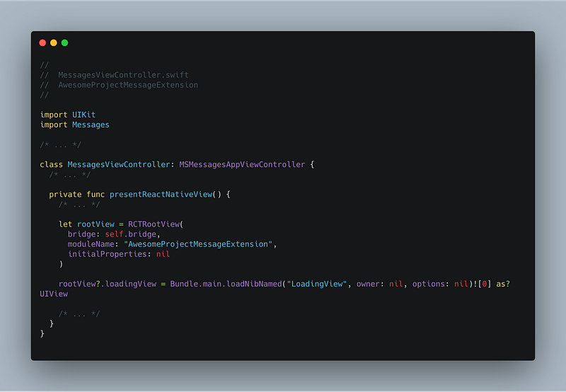Click self.bridge in bridge argument
The height and width of the screenshot is (392, 566).
[130, 234]
